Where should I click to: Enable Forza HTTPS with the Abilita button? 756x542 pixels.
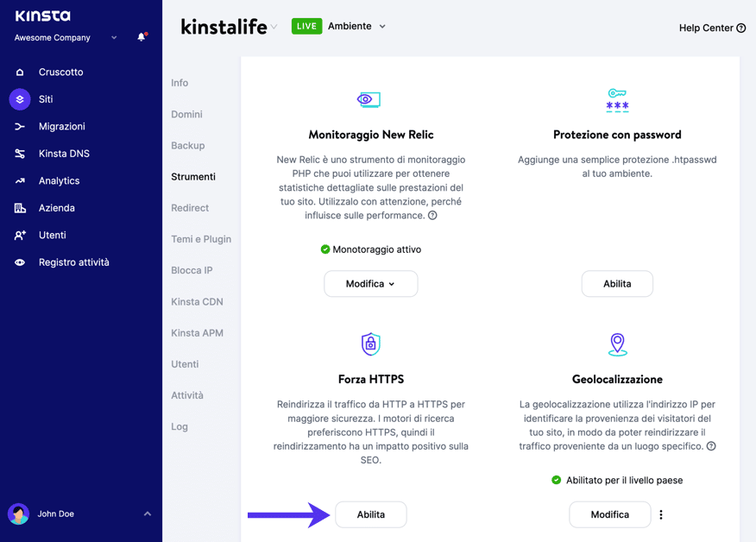point(371,514)
